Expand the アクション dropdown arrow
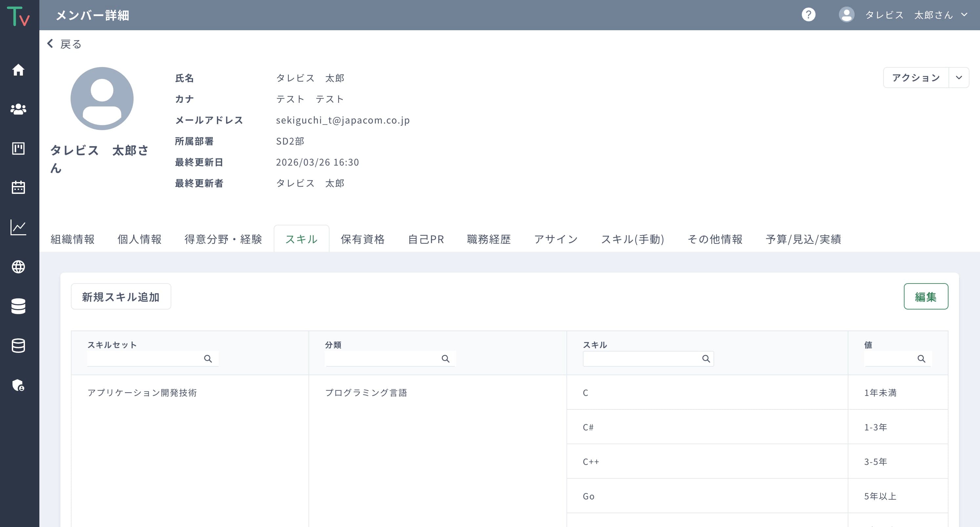 pos(959,77)
